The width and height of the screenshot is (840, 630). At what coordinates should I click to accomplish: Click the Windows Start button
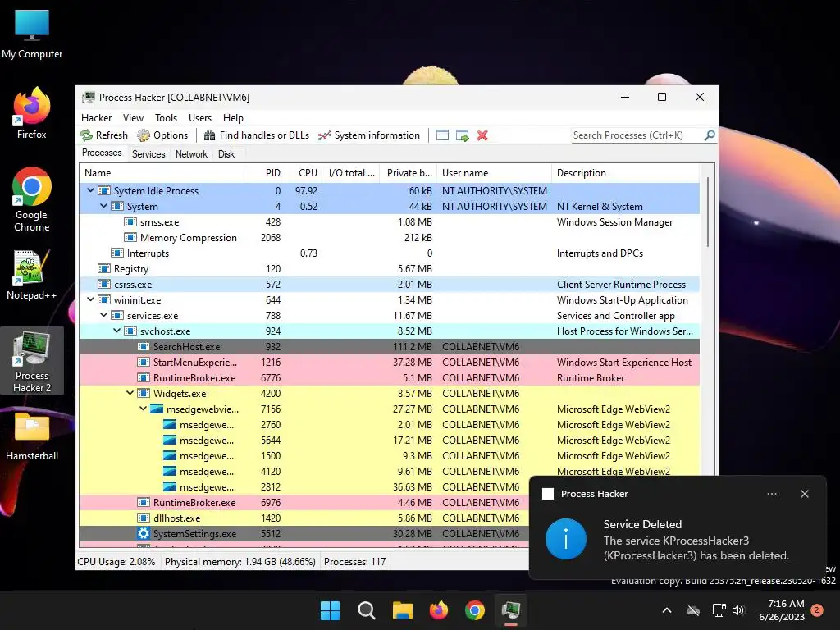pyautogui.click(x=330, y=610)
